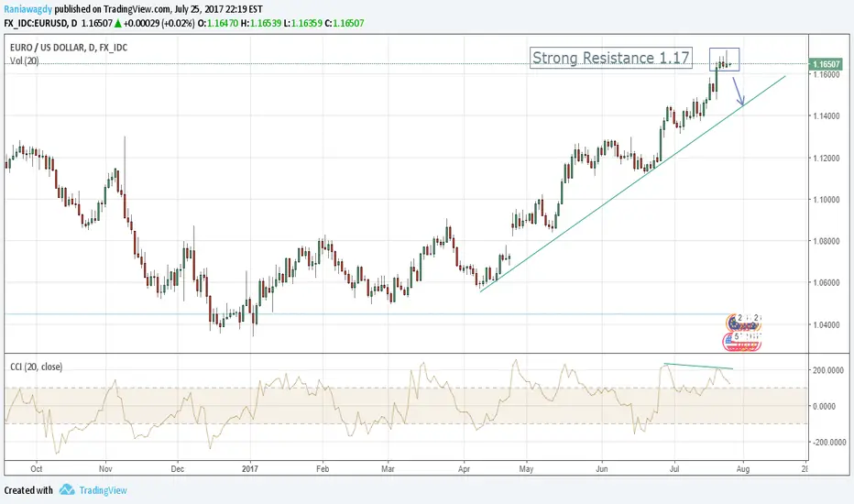
Task: Click the Aug date axis label
Action: point(743,468)
